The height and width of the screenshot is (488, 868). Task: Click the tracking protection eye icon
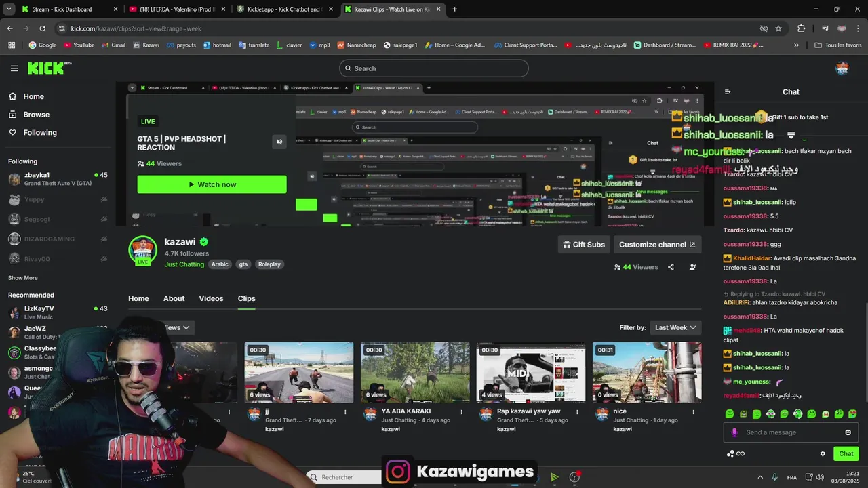764,28
